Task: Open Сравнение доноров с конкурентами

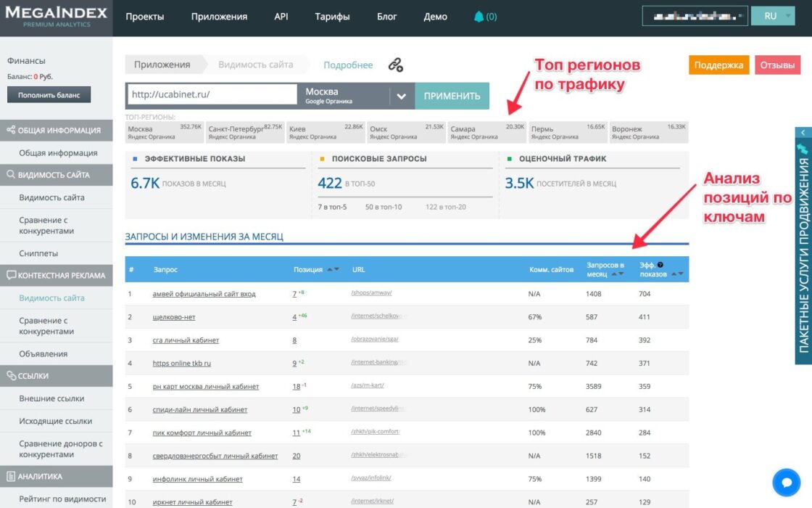Action: (61, 449)
